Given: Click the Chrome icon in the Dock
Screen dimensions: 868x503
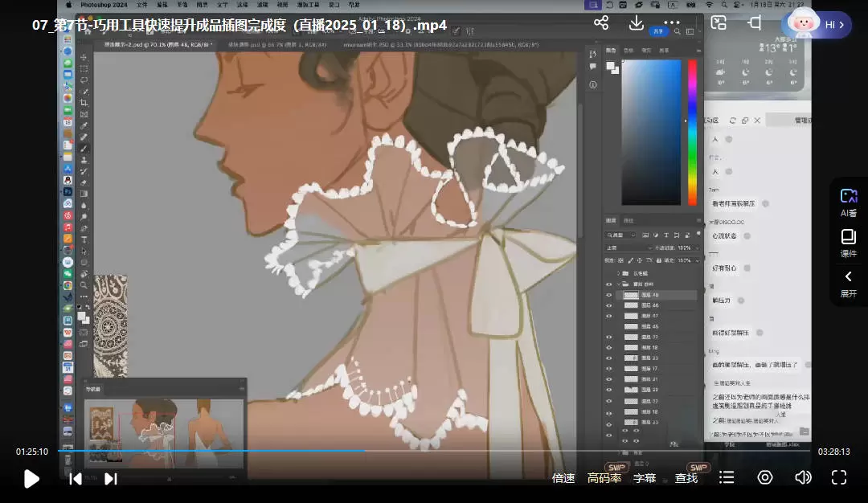Looking at the screenshot, I should (68, 285).
